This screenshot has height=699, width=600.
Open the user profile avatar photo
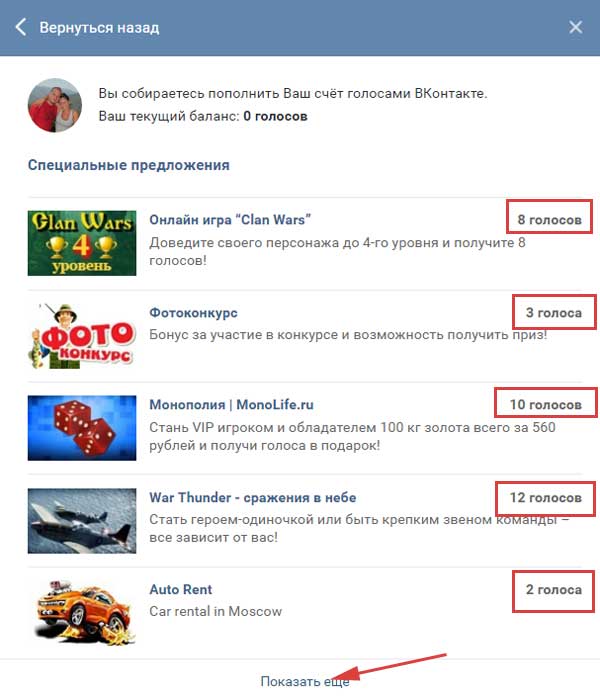[x=55, y=105]
